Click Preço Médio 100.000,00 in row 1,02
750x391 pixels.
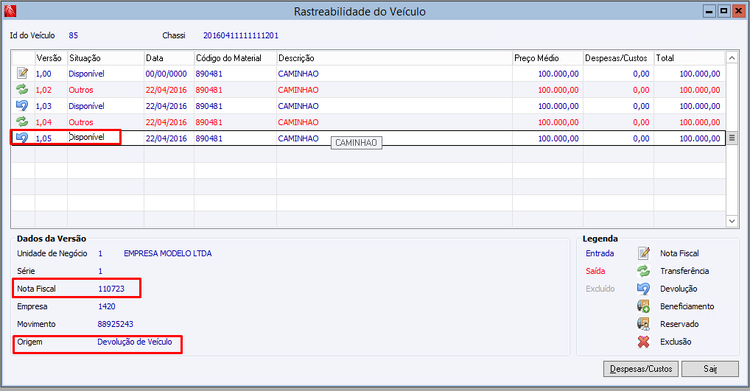click(x=558, y=90)
